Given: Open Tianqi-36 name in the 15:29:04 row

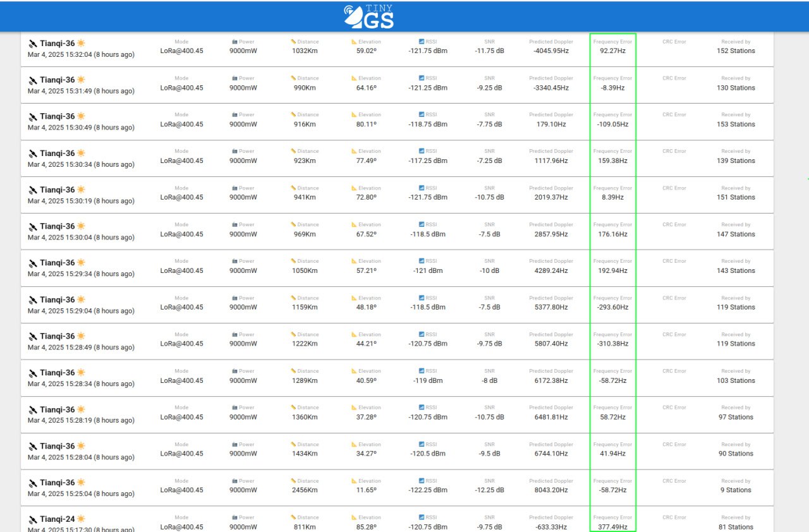Looking at the screenshot, I should click(x=57, y=300).
